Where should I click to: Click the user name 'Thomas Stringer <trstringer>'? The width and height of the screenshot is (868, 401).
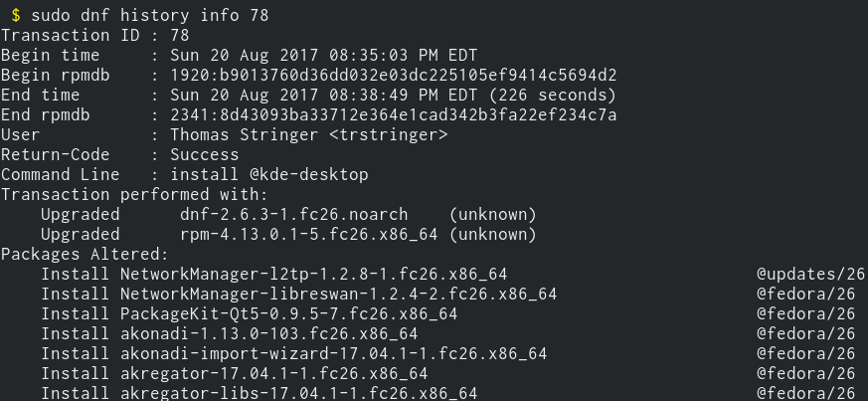(x=308, y=135)
